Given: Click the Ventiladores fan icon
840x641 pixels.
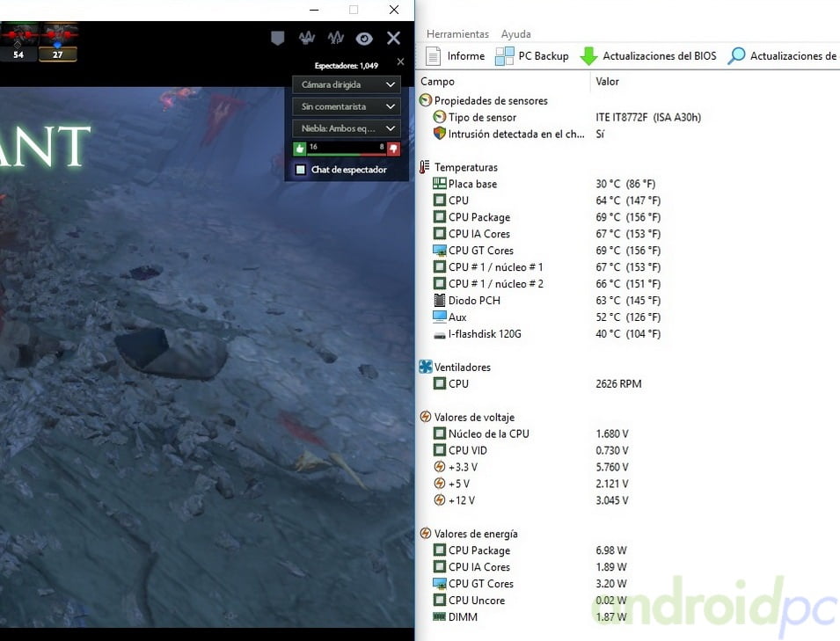Looking at the screenshot, I should 426,367.
